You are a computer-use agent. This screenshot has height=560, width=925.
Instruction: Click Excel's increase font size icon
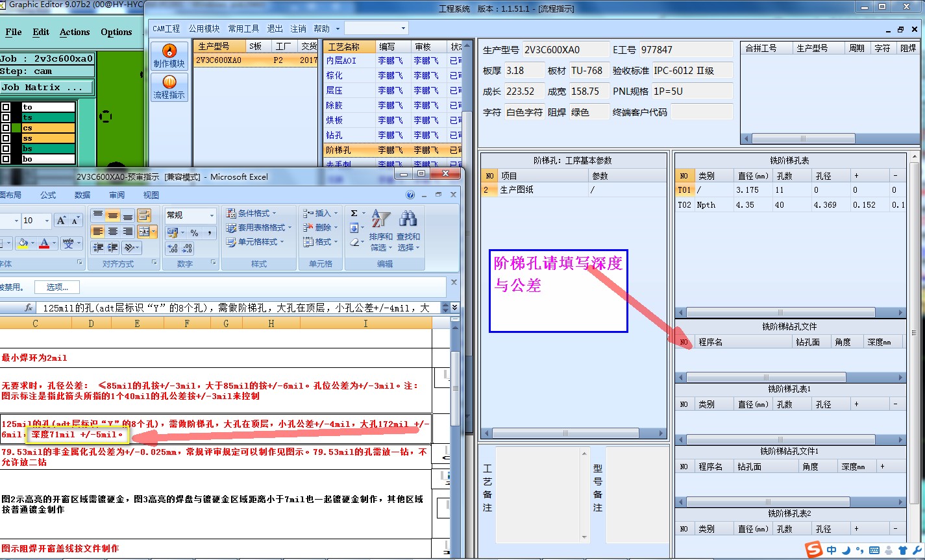[61, 221]
